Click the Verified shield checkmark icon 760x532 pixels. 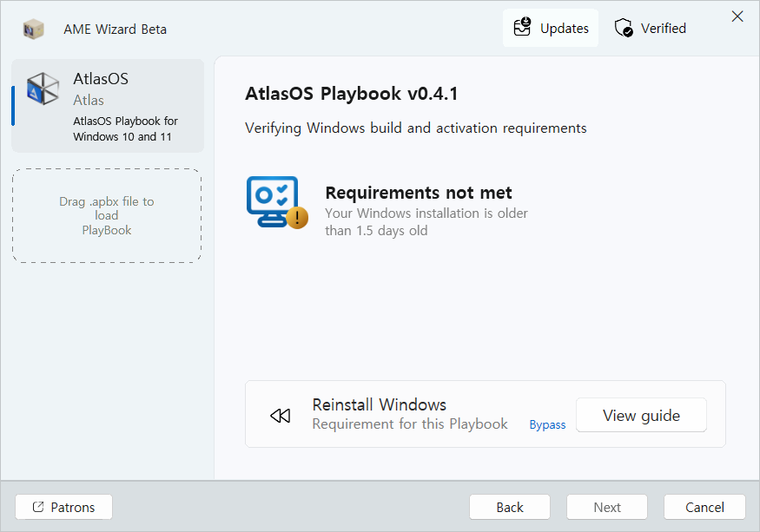pos(624,28)
